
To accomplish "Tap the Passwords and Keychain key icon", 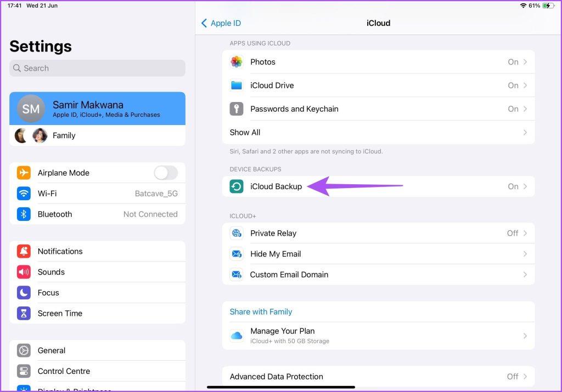I will click(236, 109).
